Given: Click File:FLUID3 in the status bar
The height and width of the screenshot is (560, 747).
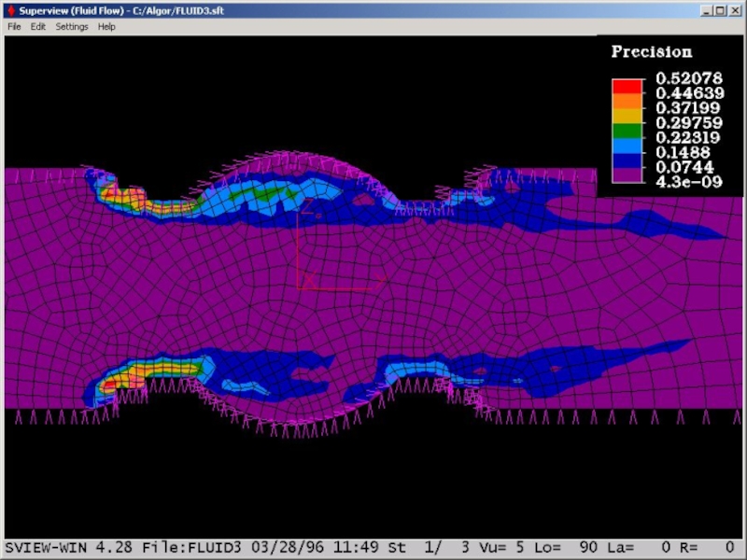Looking at the screenshot, I should (x=191, y=547).
